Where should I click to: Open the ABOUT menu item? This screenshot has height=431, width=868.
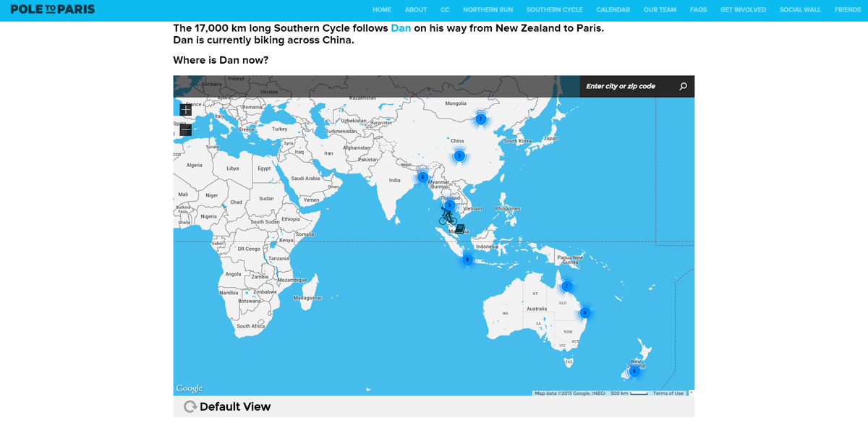(416, 10)
